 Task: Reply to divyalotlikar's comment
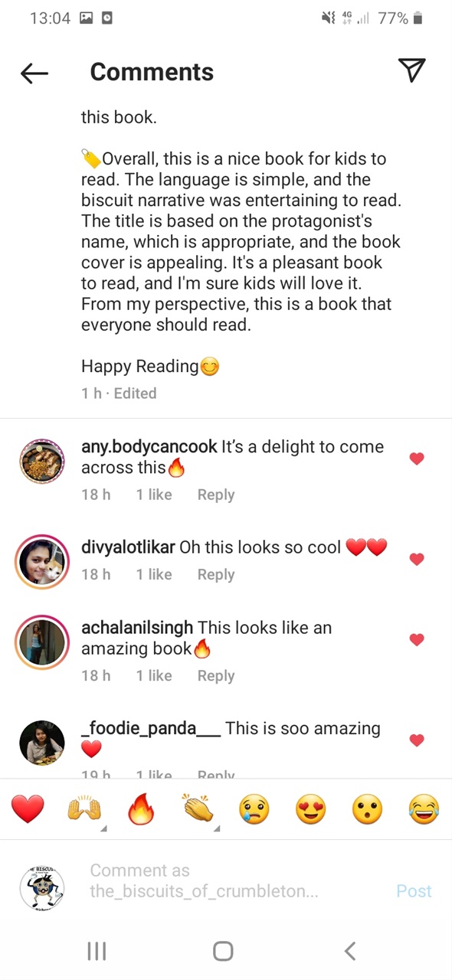point(216,574)
